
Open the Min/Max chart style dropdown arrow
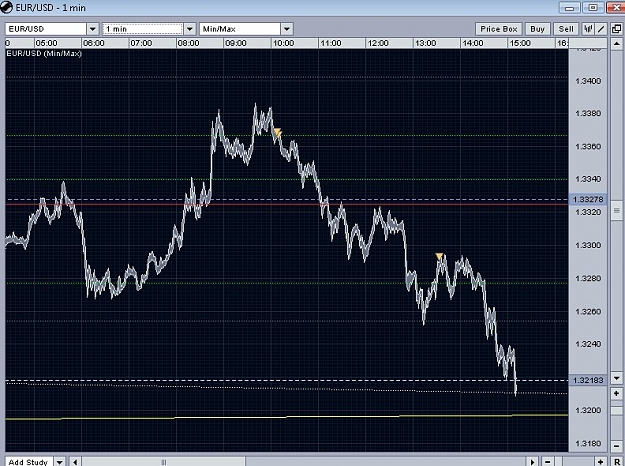[287, 29]
